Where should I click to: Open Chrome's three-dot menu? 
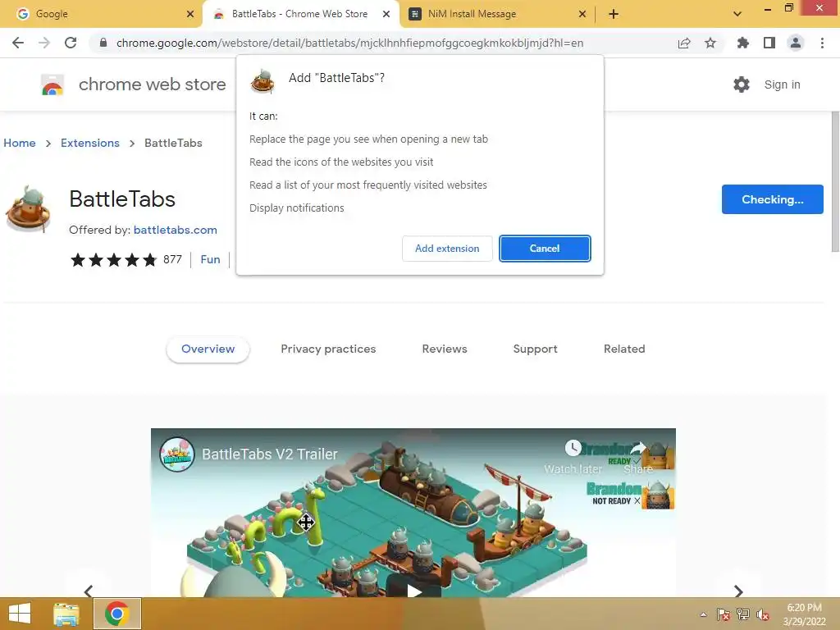822,43
